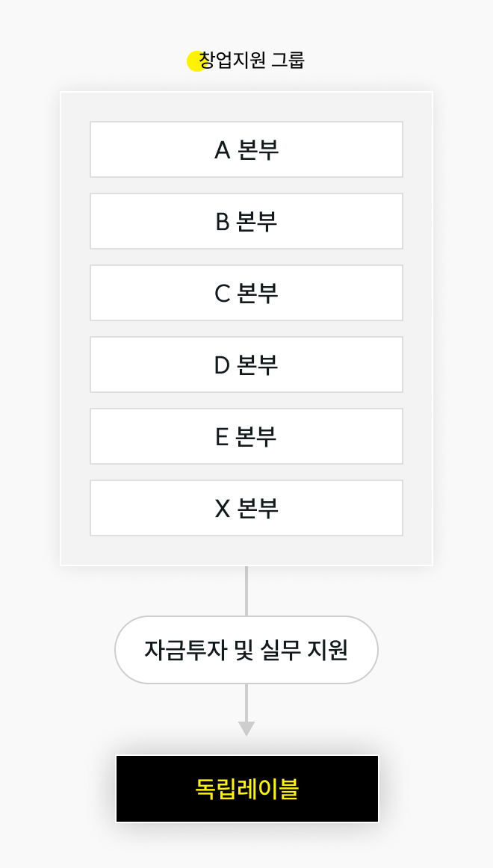493x868 pixels.
Task: Click the 창업지원 word in the heading
Action: click(x=225, y=60)
